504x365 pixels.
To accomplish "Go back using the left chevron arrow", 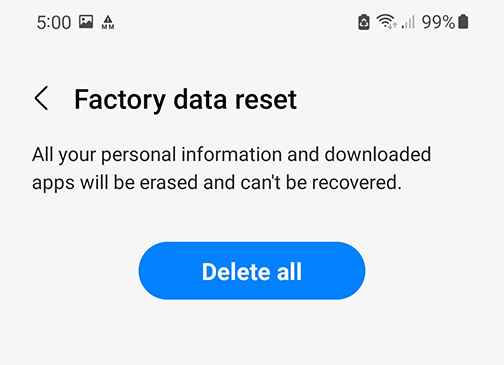I will coord(41,98).
